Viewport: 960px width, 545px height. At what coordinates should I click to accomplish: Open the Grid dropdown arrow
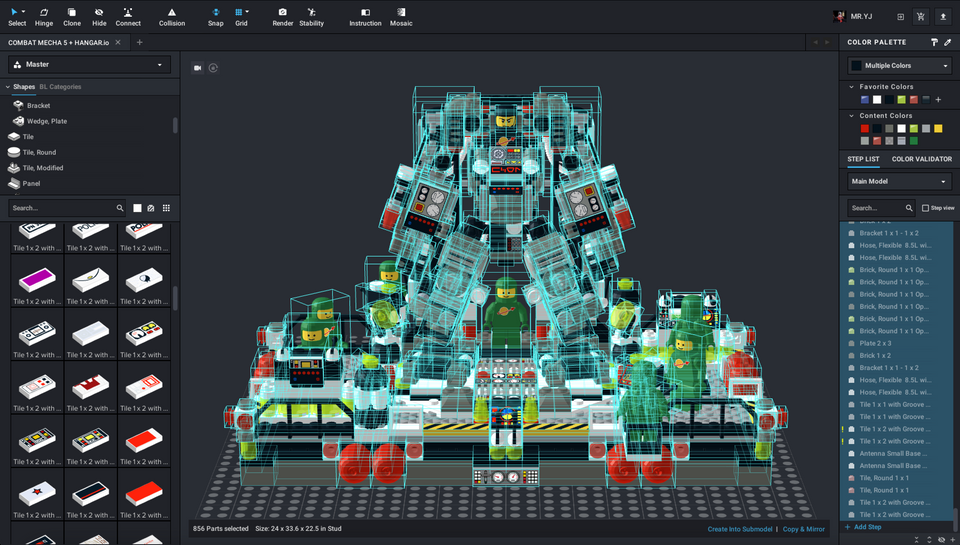(x=247, y=12)
